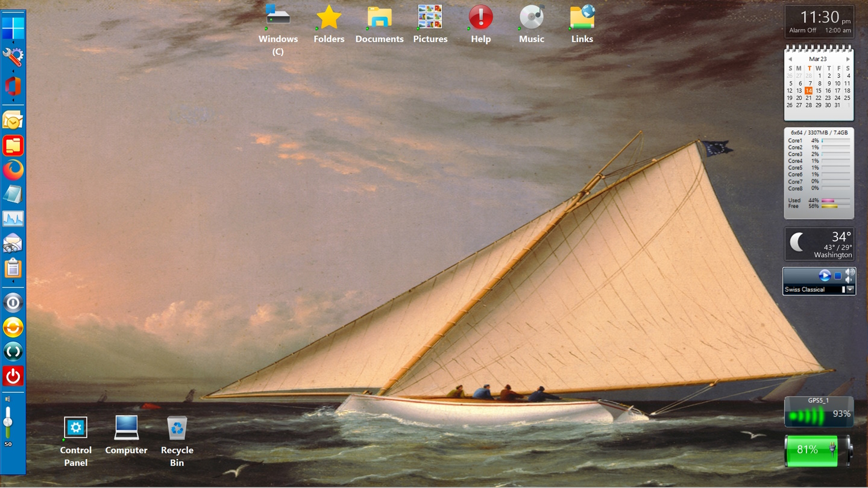868x488 pixels.
Task: Select March 14 on the calendar
Action: click(x=808, y=91)
